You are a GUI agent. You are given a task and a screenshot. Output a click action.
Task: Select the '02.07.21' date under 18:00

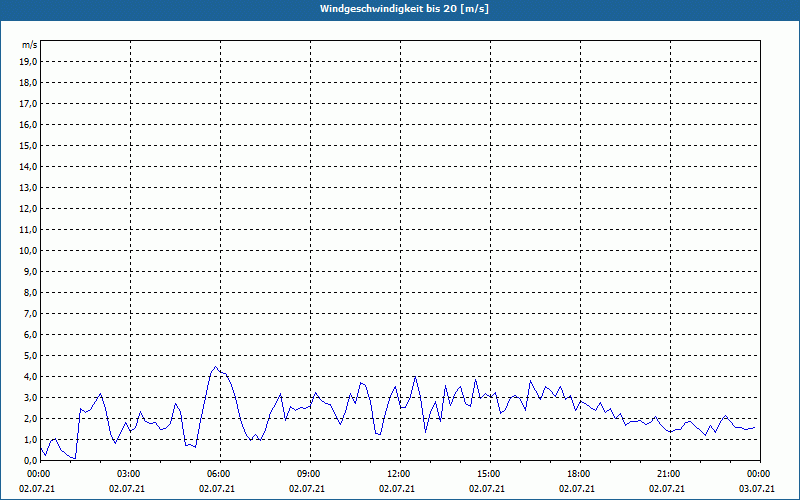click(577, 489)
